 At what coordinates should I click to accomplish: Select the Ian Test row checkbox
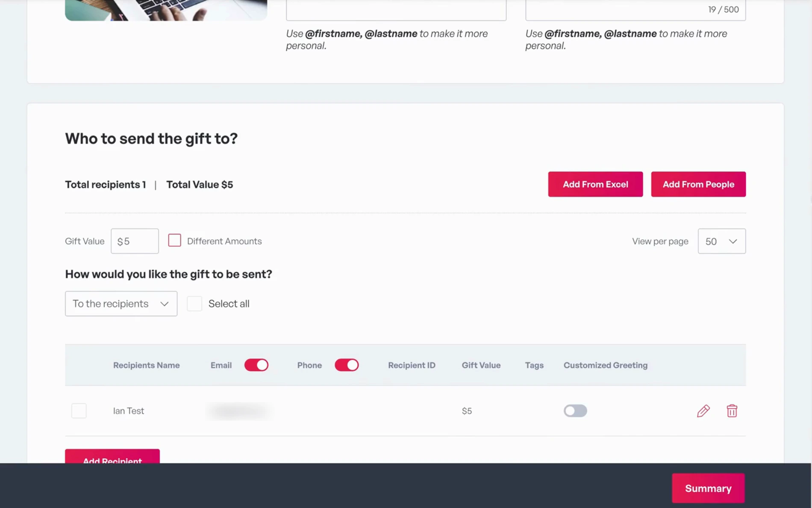79,411
